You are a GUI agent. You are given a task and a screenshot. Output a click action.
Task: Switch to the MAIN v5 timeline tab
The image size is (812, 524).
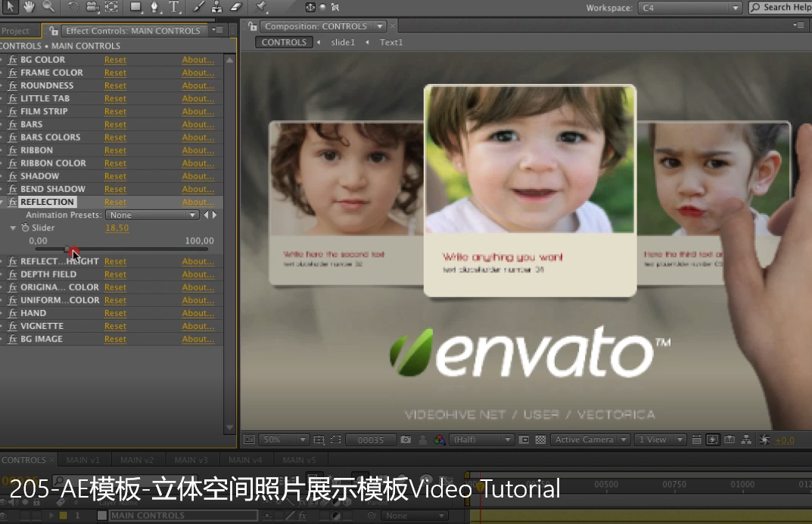[x=300, y=460]
